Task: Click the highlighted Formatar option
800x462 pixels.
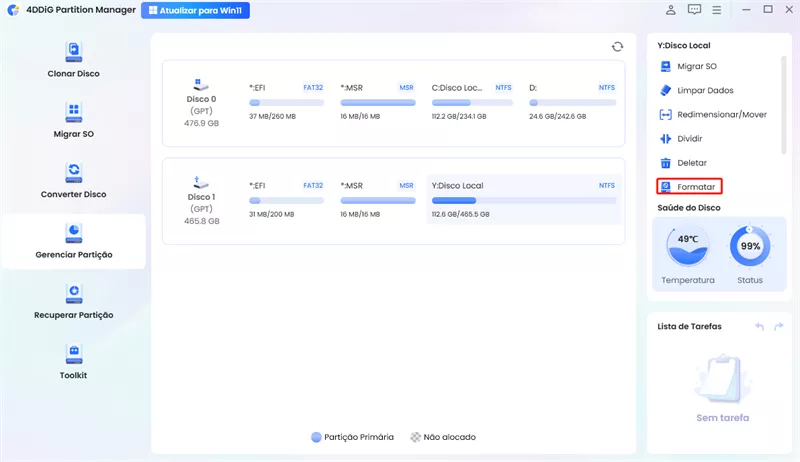Action: (x=688, y=187)
